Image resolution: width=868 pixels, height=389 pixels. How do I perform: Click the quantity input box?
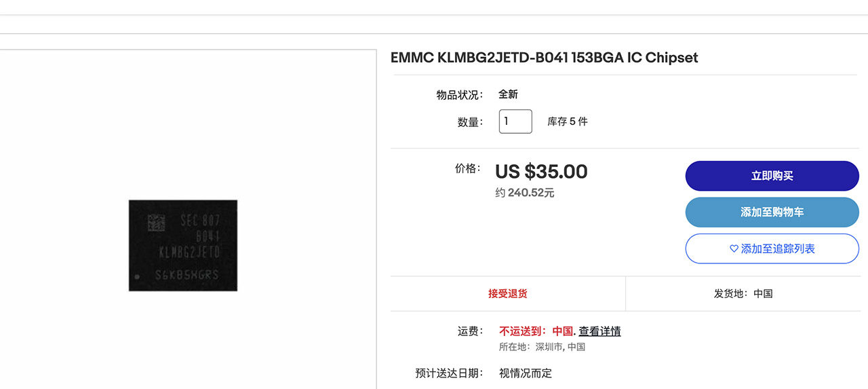(515, 122)
